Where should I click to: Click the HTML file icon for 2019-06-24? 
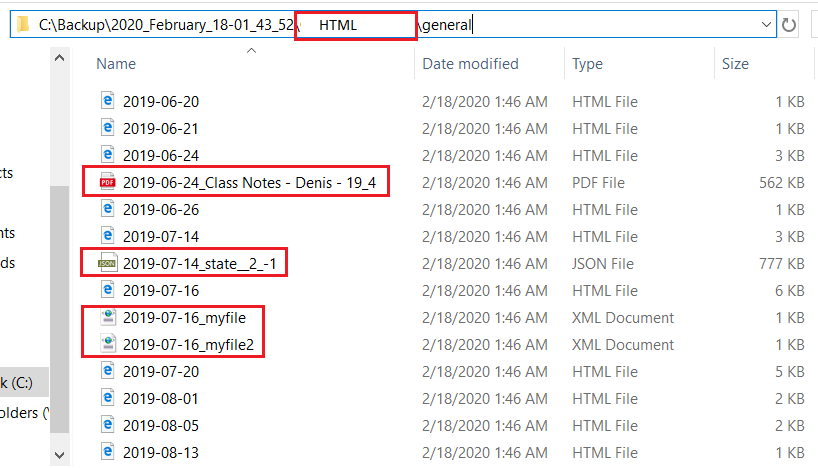[x=107, y=154]
